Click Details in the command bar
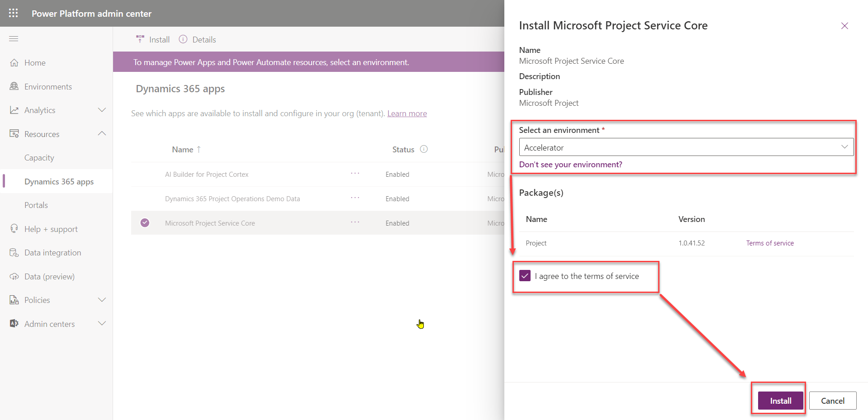 tap(204, 40)
